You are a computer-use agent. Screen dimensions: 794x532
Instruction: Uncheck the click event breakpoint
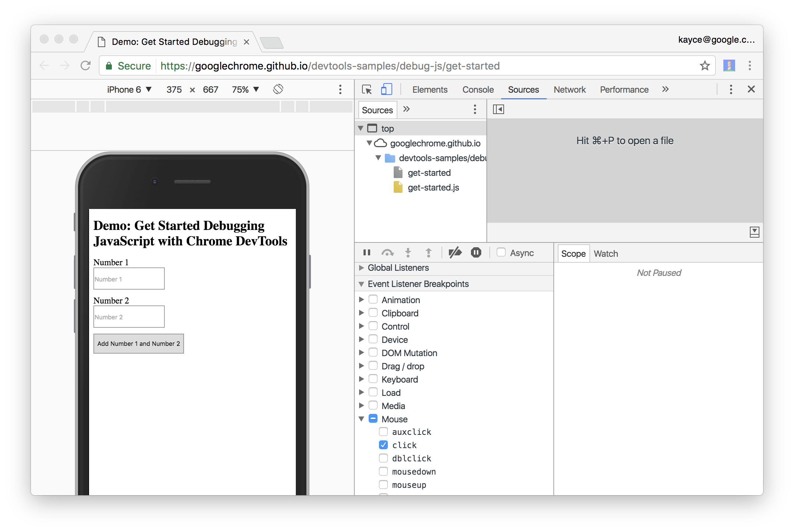pos(383,445)
